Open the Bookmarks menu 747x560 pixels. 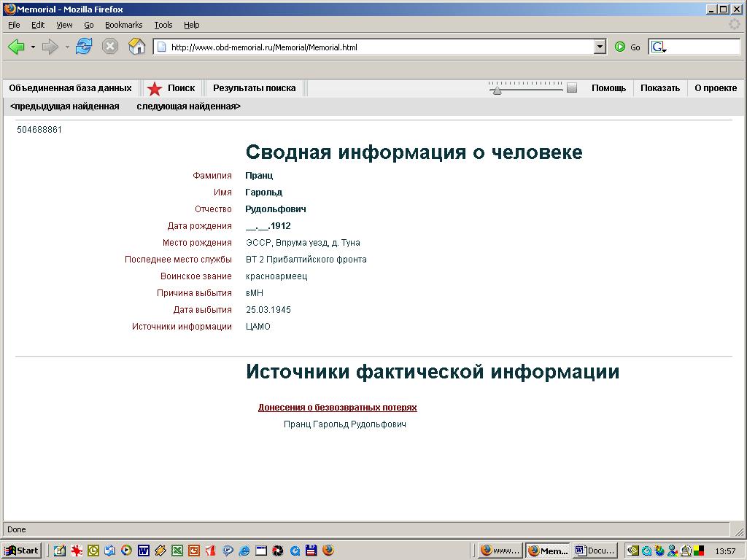(x=123, y=25)
